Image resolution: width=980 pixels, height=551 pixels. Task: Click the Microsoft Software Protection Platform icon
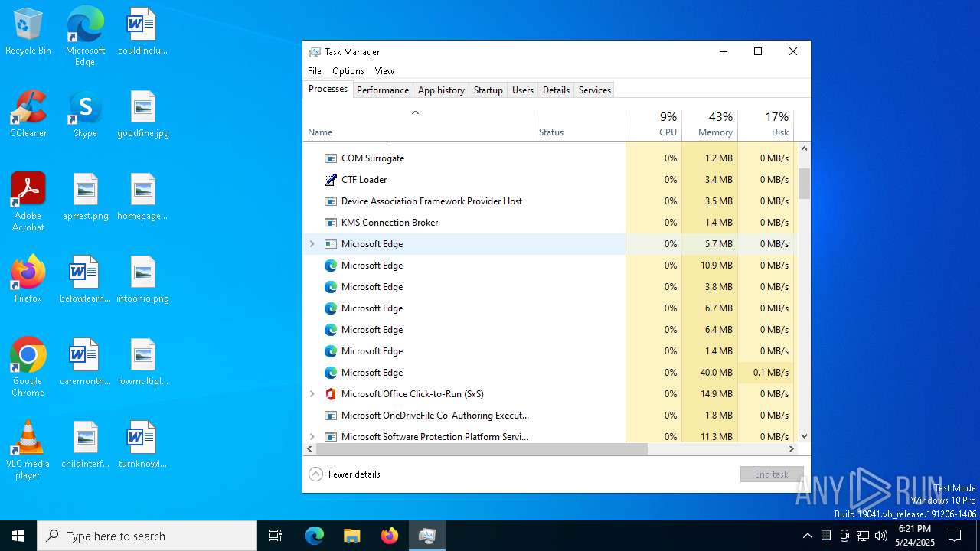point(331,437)
